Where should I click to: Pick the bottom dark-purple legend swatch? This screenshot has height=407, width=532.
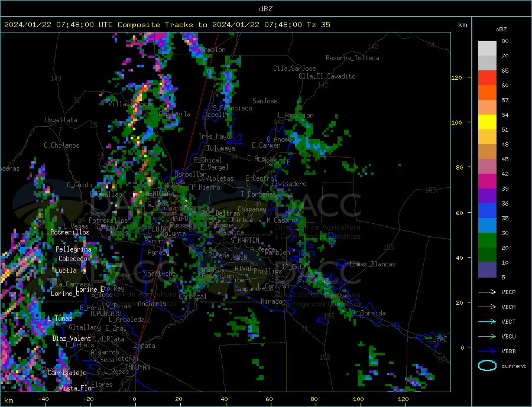click(487, 270)
